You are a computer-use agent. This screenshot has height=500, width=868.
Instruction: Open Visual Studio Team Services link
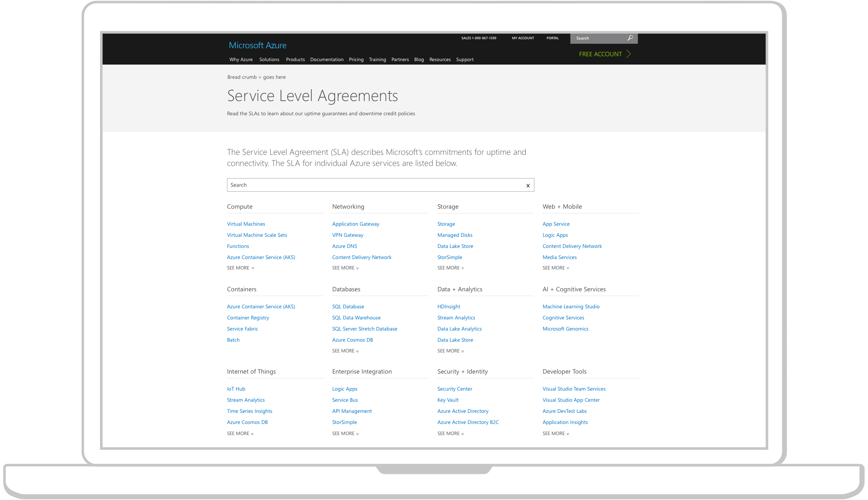point(574,389)
